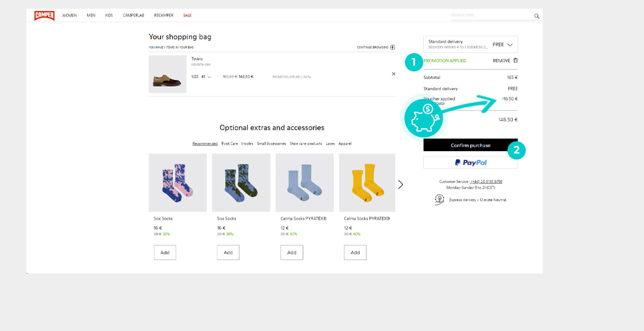Image resolution: width=644 pixels, height=331 pixels.
Task: Click the Climate Neutral delivery icon
Action: [440, 200]
